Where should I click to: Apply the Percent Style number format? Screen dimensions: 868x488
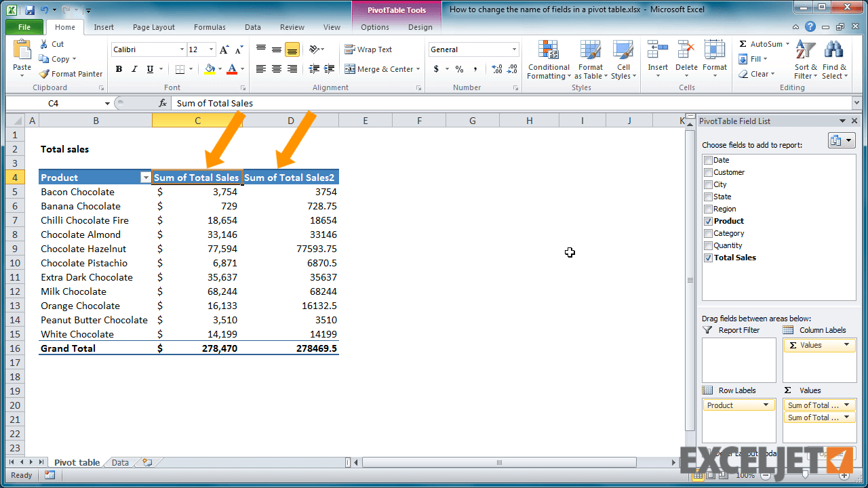(459, 70)
